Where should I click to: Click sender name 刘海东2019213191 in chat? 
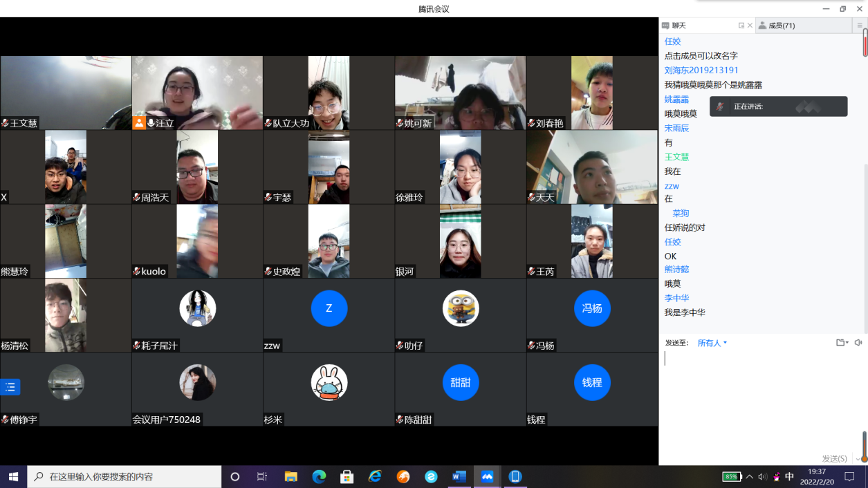701,71
